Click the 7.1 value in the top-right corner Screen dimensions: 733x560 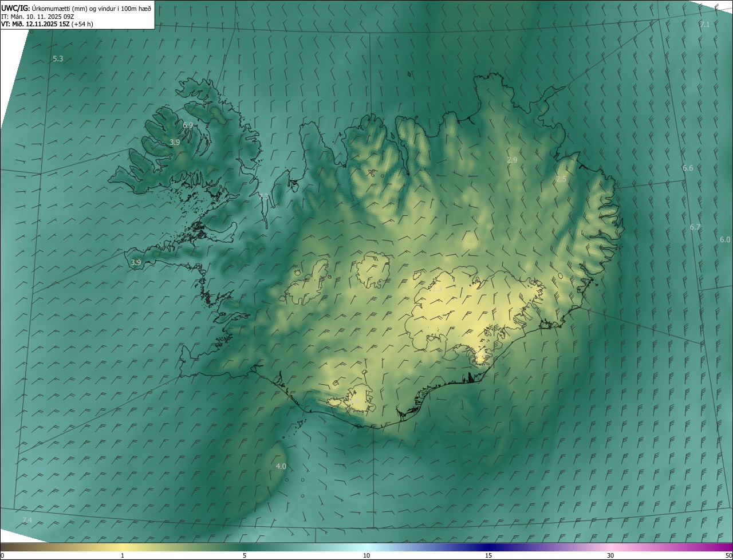point(705,25)
